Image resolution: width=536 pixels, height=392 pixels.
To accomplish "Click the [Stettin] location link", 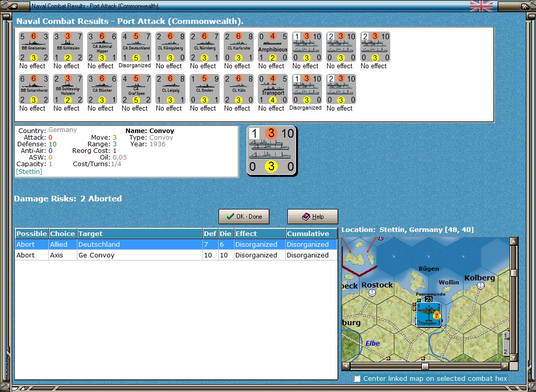I will 29,171.
